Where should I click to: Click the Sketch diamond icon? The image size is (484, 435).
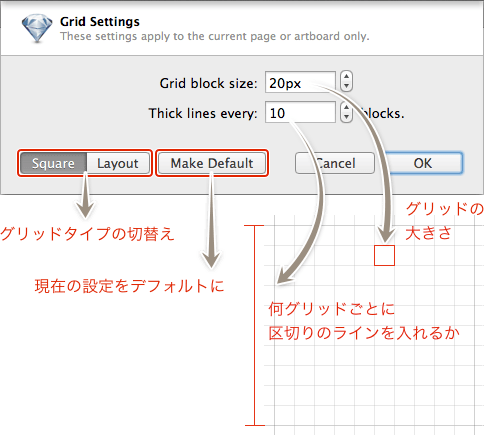point(37,28)
